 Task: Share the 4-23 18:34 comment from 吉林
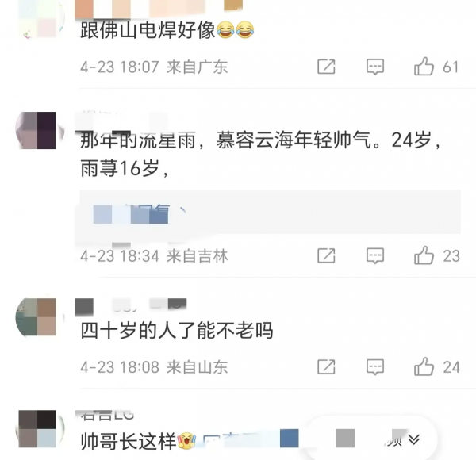(326, 255)
